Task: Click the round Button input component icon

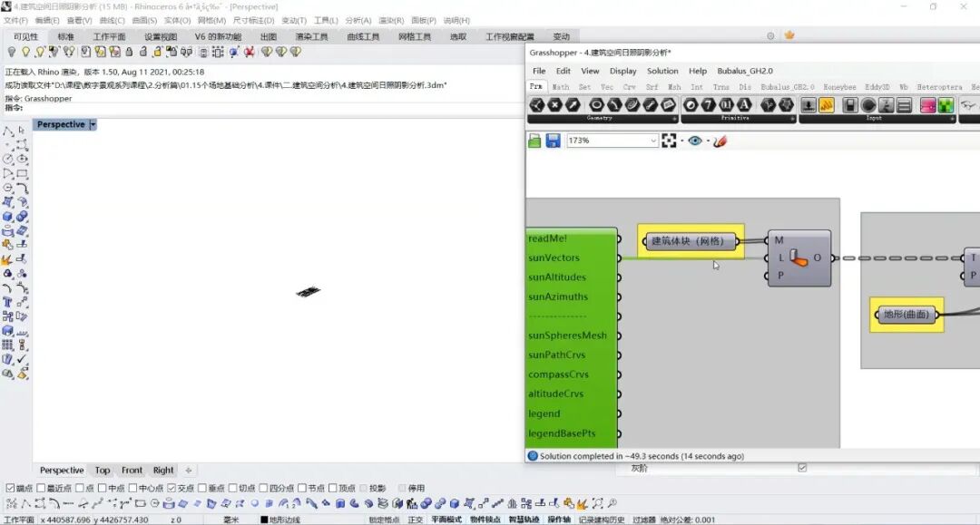Action: pos(868,105)
